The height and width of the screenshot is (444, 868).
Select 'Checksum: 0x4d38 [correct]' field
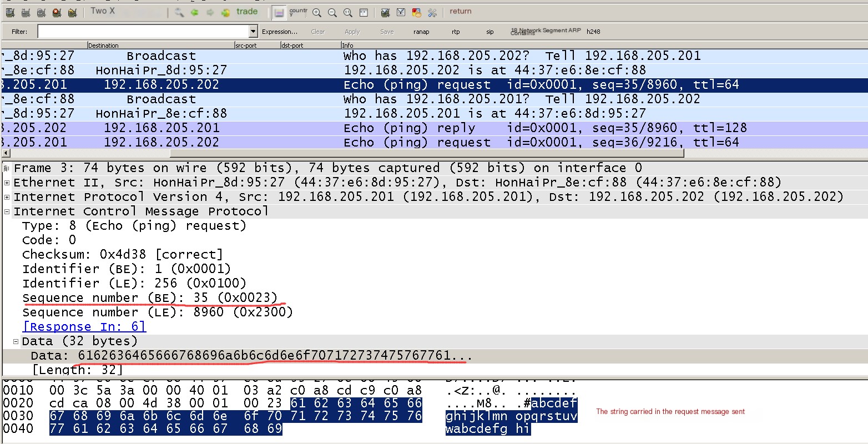click(122, 255)
